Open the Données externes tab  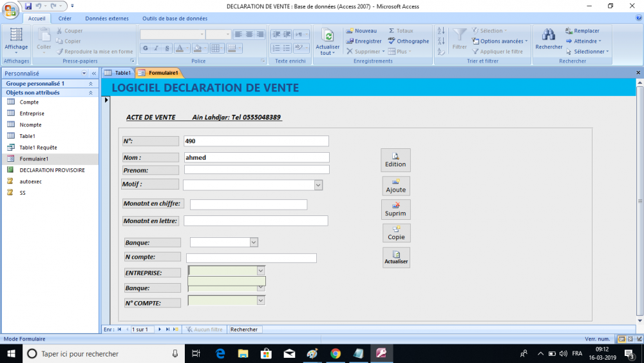(x=107, y=19)
